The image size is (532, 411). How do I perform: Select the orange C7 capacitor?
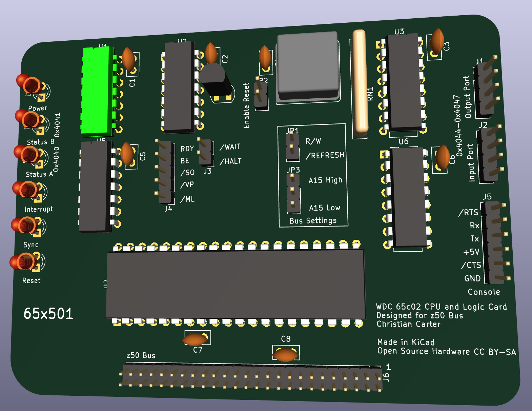[195, 339]
